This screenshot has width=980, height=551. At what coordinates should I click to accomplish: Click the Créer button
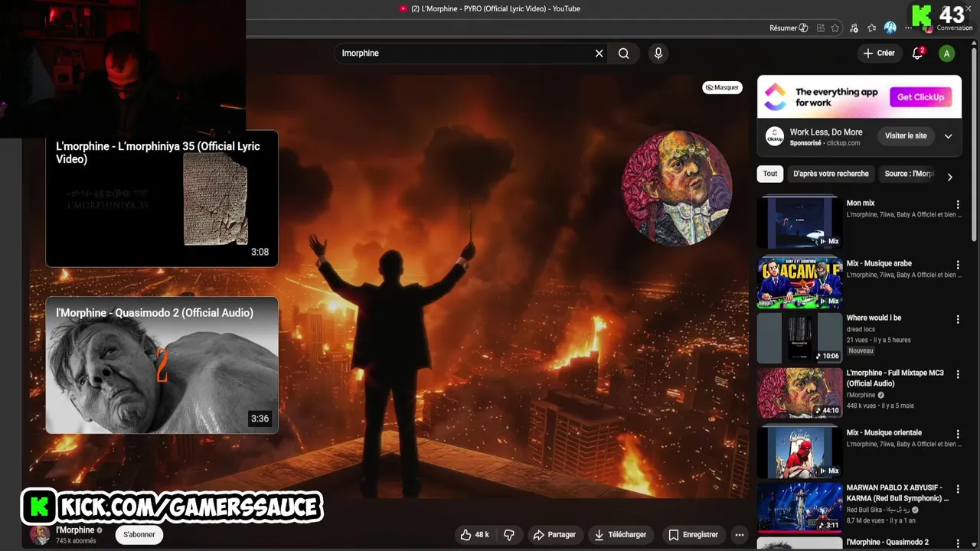tap(879, 54)
